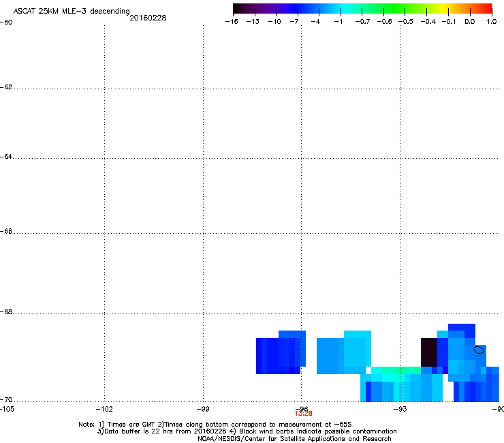Click the color bar at the black end
The image size is (504, 443).
(238, 9)
